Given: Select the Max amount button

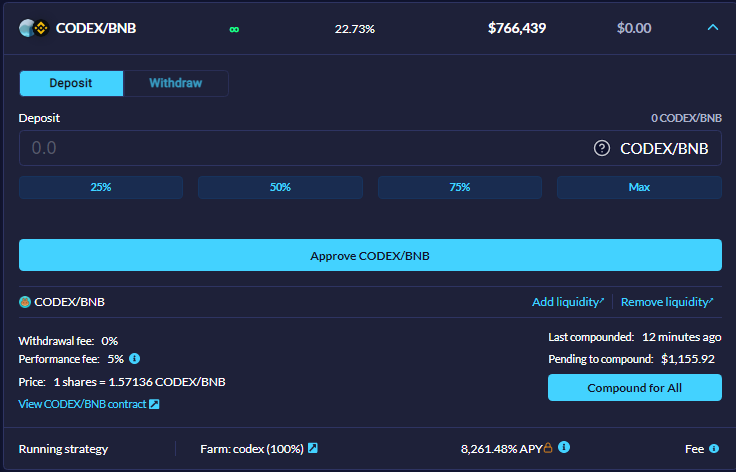Looking at the screenshot, I should coord(639,187).
